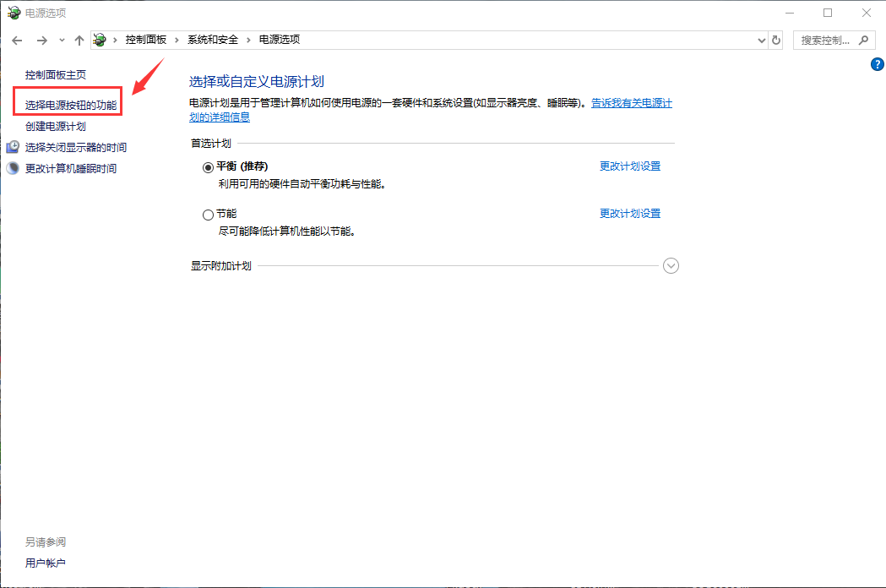The image size is (886, 588).
Task: Expand chevron after 控制面板 breadcrumb
Action: coord(177,40)
